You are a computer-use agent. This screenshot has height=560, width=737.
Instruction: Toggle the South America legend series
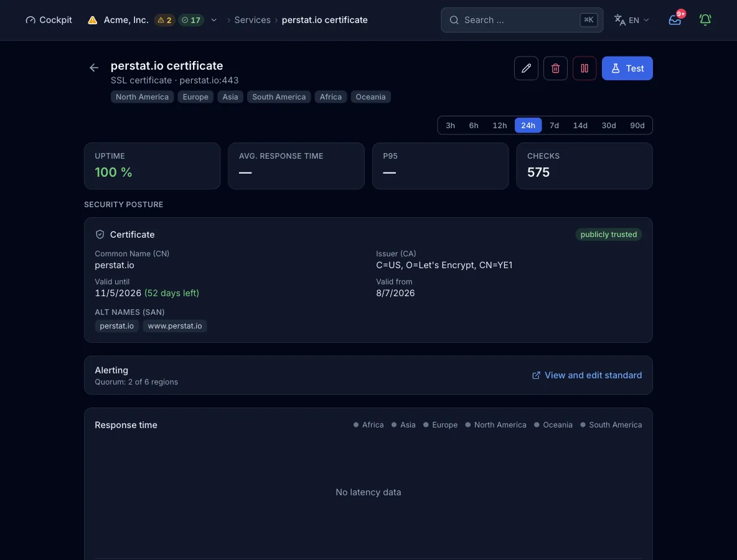coord(611,425)
